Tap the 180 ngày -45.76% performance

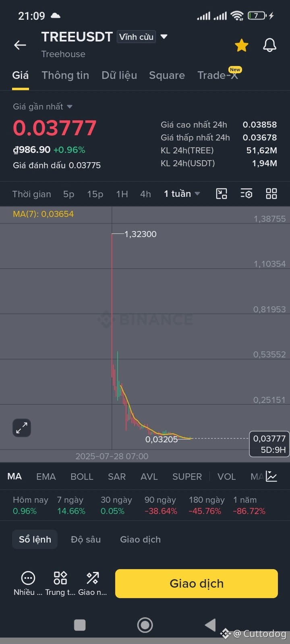pos(207,506)
